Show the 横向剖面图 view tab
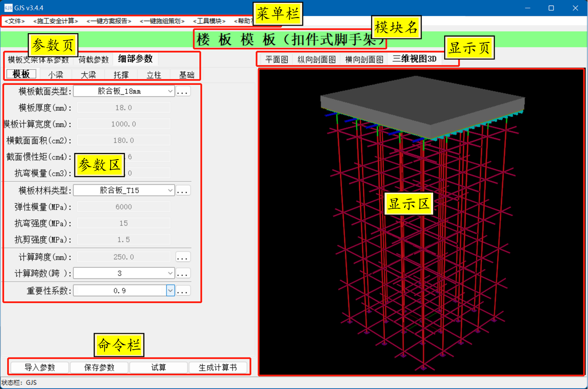 [364, 59]
